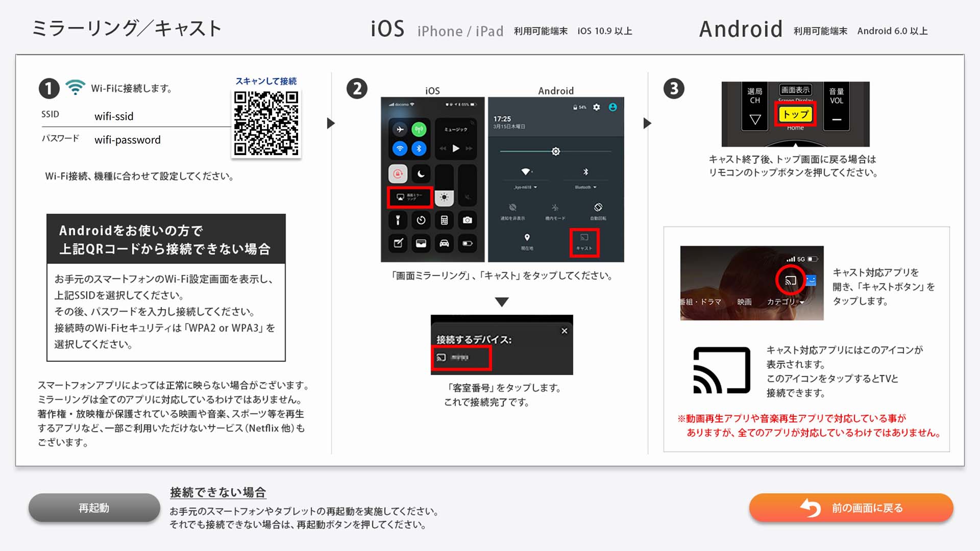Image resolution: width=980 pixels, height=551 pixels.
Task: Toggle the iOS rotation lock button
Action: pos(398,174)
